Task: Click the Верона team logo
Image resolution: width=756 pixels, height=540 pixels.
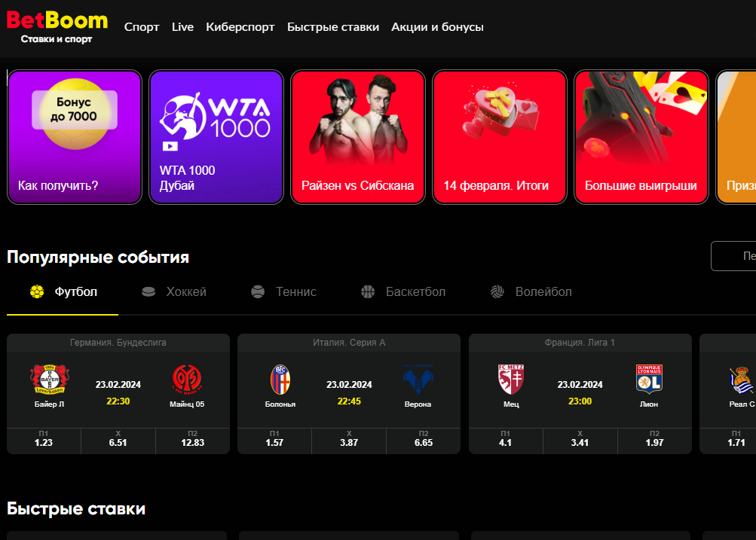Action: (x=418, y=379)
